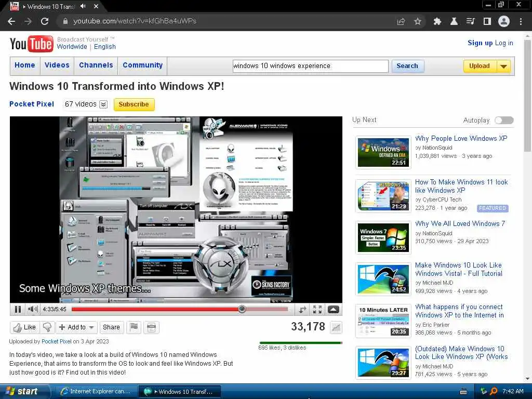Image resolution: width=532 pixels, height=399 pixels.
Task: Open the Community tab
Action: (143, 65)
